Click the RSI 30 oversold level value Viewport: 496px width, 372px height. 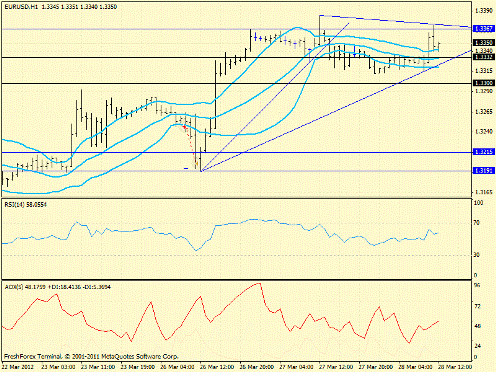pyautogui.click(x=477, y=255)
